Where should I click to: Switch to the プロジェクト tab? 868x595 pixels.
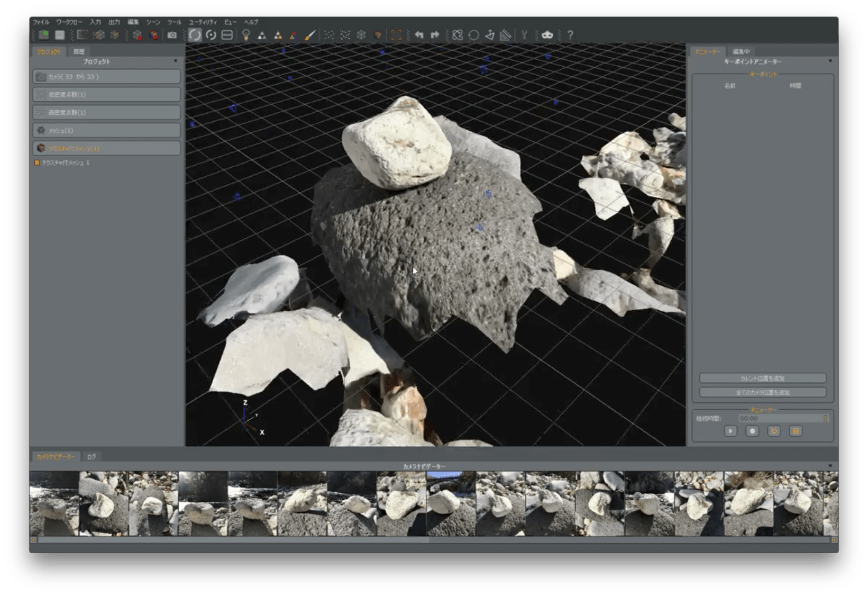[49, 51]
